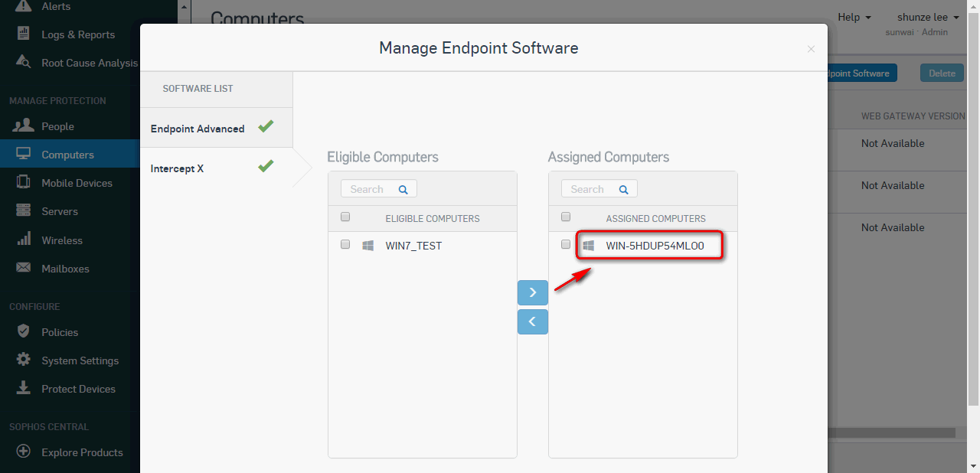
Task: Go to Root Cause Analysis
Action: 90,63
